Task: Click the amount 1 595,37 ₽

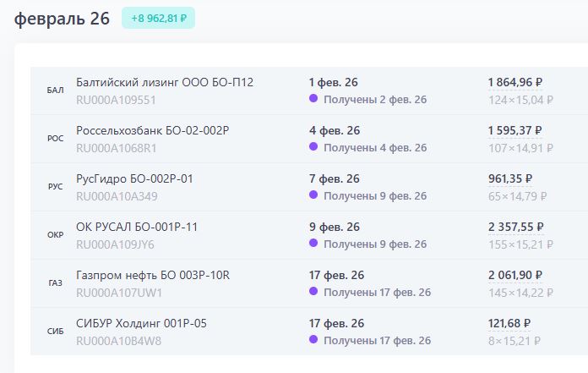Action: [514, 130]
